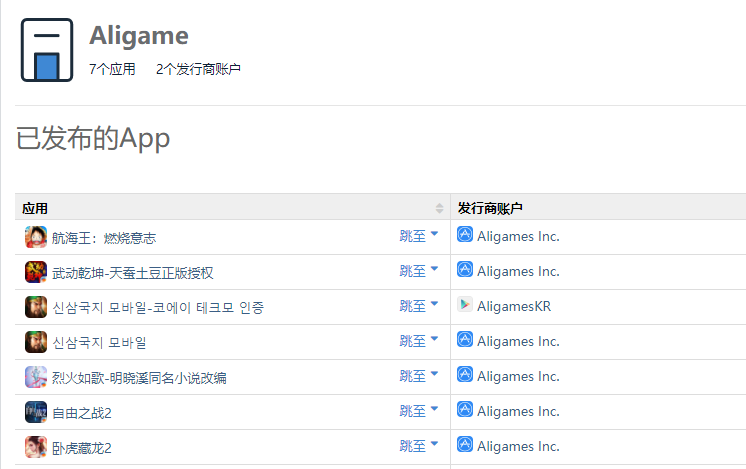
Task: Open app icon for 신삼국지 모바일 row
Action: [36, 342]
